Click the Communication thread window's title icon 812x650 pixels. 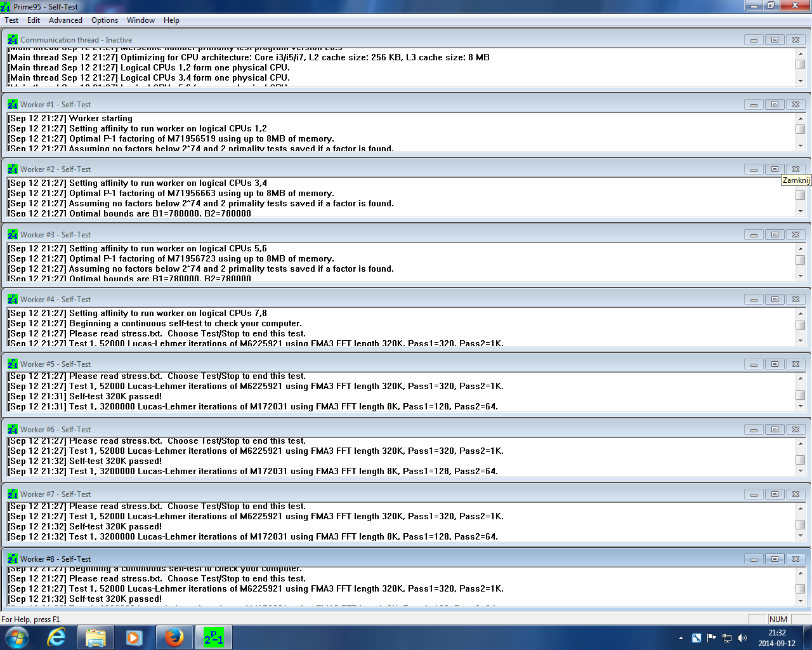coord(13,39)
